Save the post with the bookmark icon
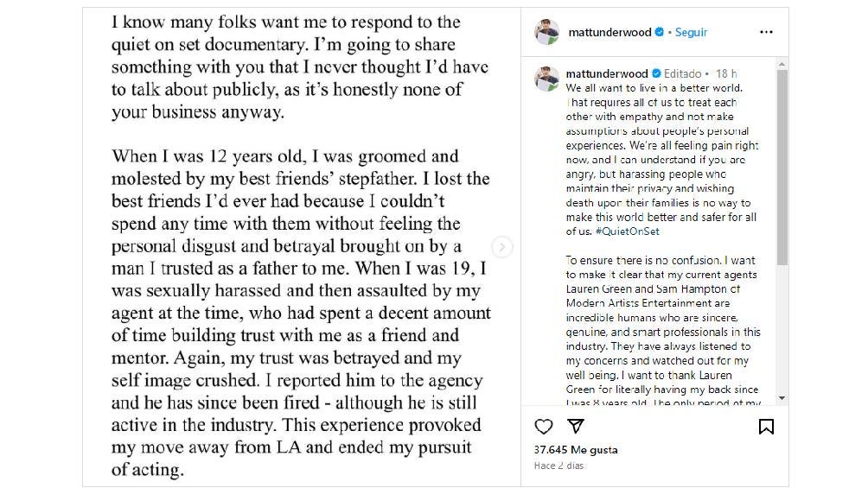The height and width of the screenshot is (488, 868). (x=766, y=427)
